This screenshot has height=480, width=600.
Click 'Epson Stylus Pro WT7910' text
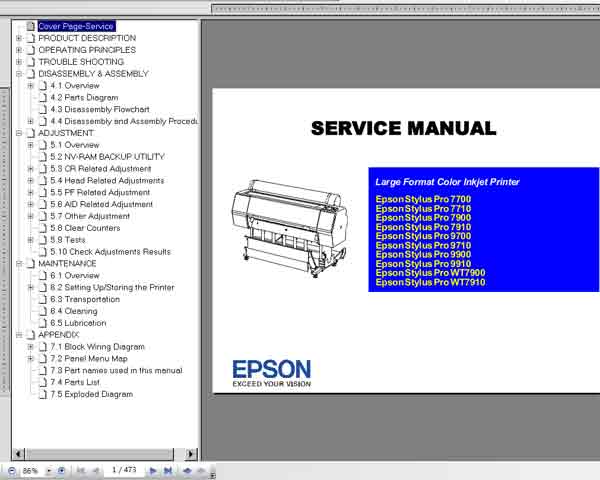click(x=430, y=282)
